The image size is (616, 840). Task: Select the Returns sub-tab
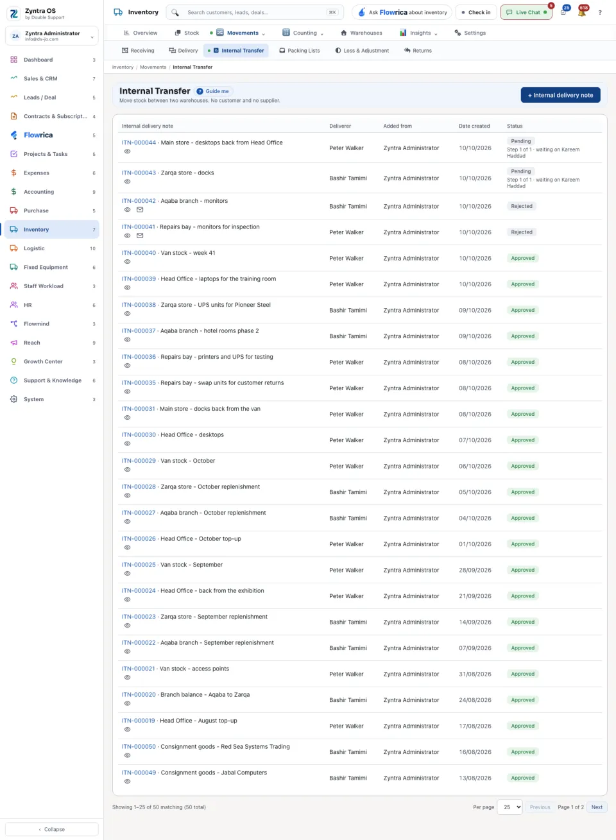[418, 51]
